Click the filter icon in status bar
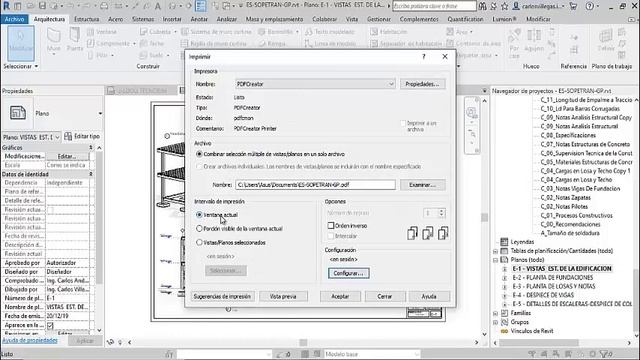The width and height of the screenshot is (640, 360). coord(604,354)
